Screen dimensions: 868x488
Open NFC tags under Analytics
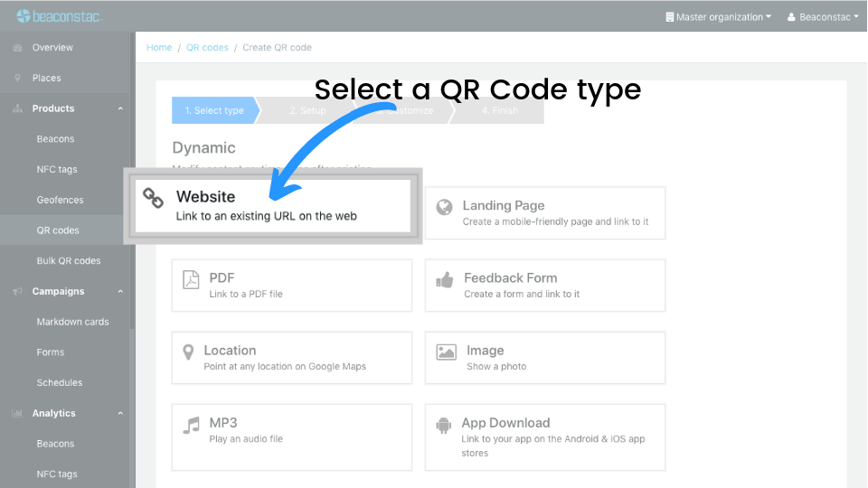click(x=57, y=474)
